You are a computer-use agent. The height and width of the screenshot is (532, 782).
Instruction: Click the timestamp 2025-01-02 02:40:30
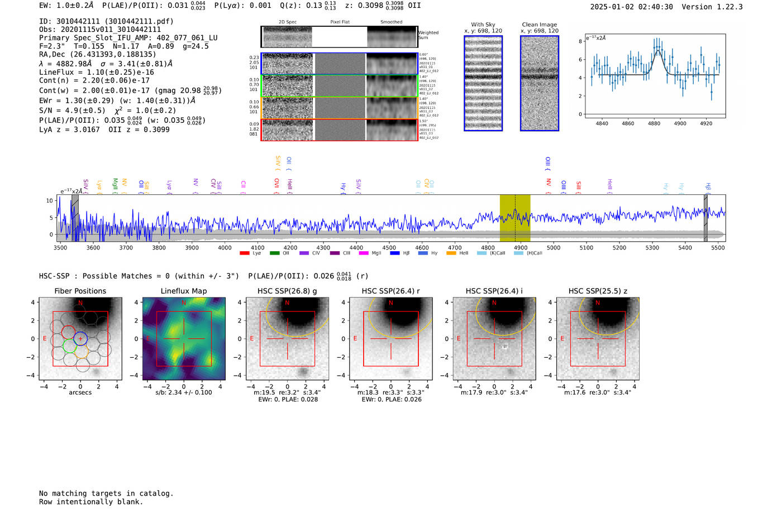[x=632, y=7]
